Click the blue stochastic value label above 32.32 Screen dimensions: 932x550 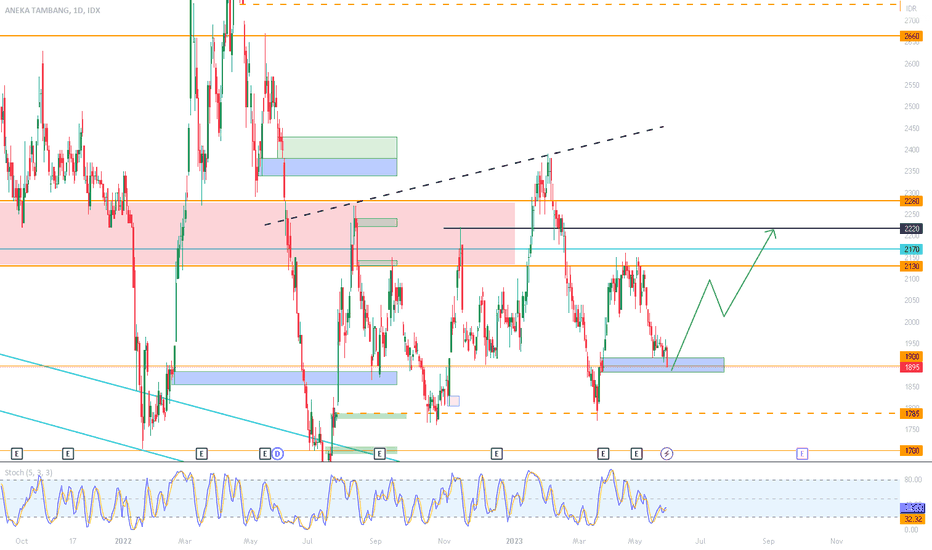point(912,508)
